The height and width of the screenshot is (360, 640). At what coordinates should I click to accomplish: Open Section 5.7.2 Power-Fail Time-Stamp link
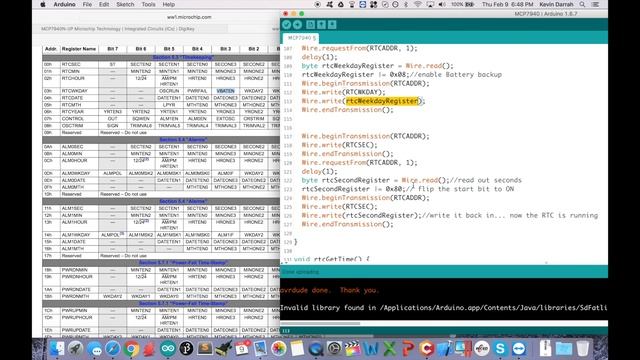tap(183, 304)
